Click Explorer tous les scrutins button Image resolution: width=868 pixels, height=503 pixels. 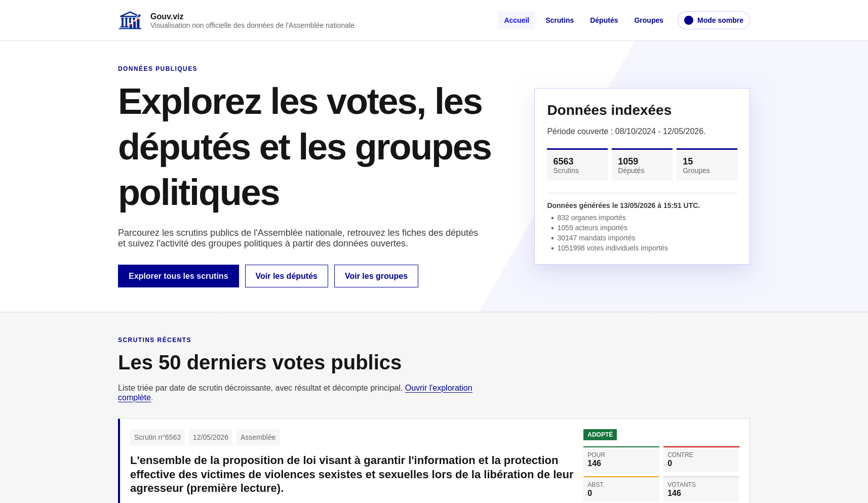178,276
